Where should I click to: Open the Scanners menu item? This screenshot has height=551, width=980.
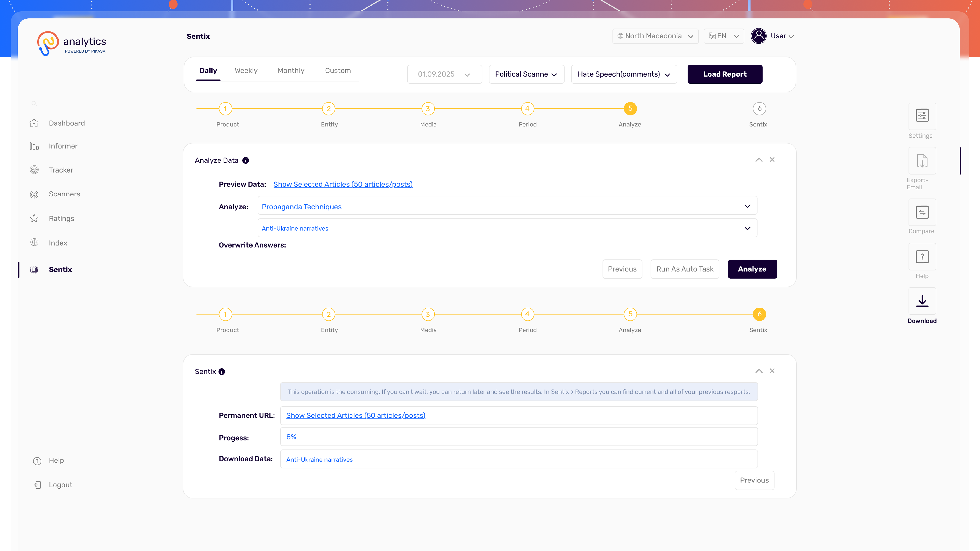coord(64,194)
